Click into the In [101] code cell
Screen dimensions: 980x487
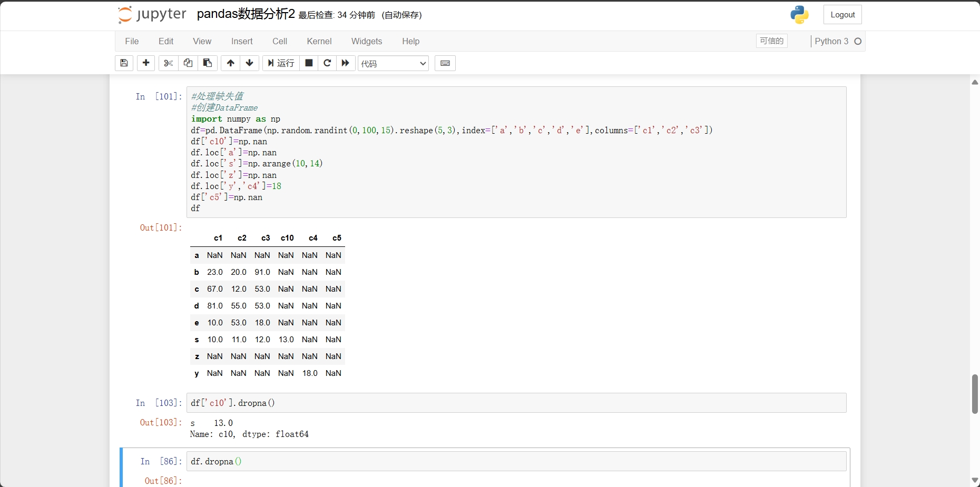(x=516, y=152)
